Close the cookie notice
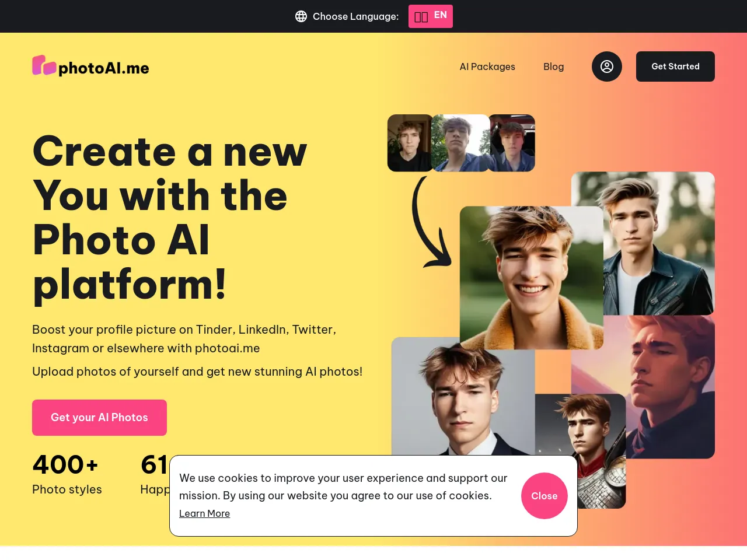The image size is (747, 560). tap(544, 496)
